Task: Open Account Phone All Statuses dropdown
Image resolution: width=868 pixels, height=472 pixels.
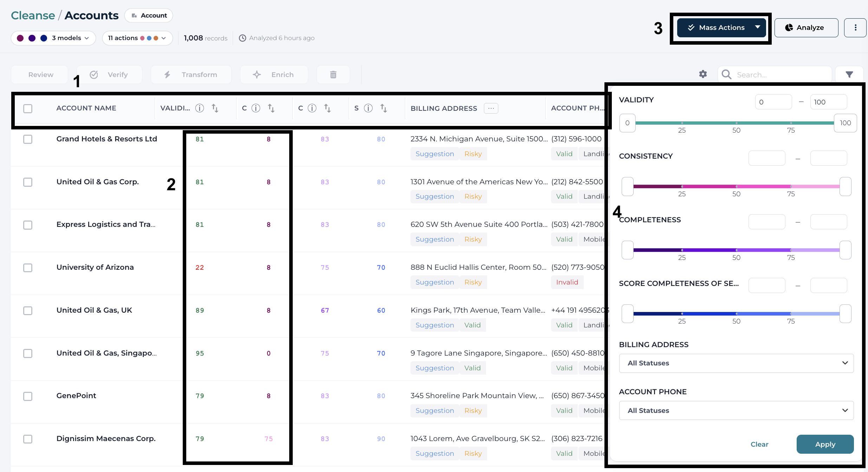Action: tap(736, 410)
